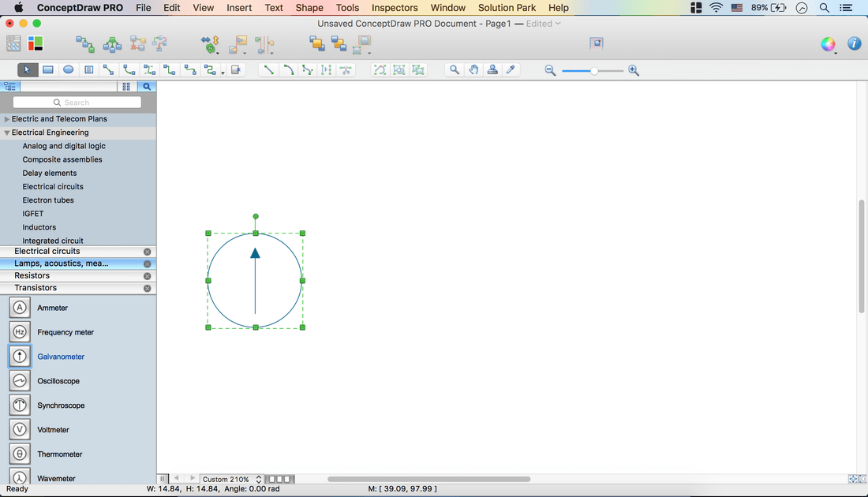868x497 pixels.
Task: Select the Oscilloscope shape icon
Action: 20,381
